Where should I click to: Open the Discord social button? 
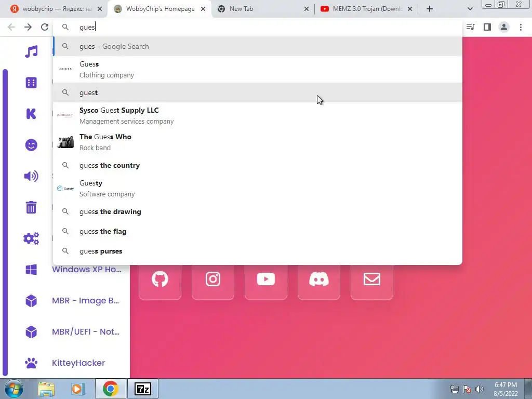(x=319, y=279)
